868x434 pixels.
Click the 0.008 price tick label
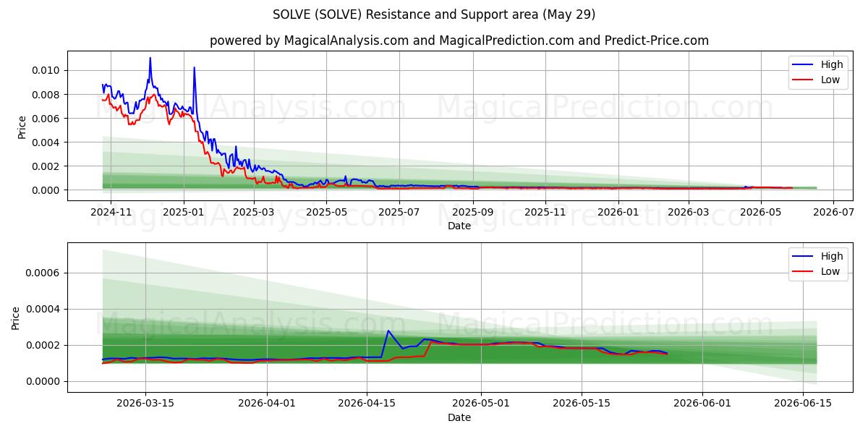click(x=48, y=94)
